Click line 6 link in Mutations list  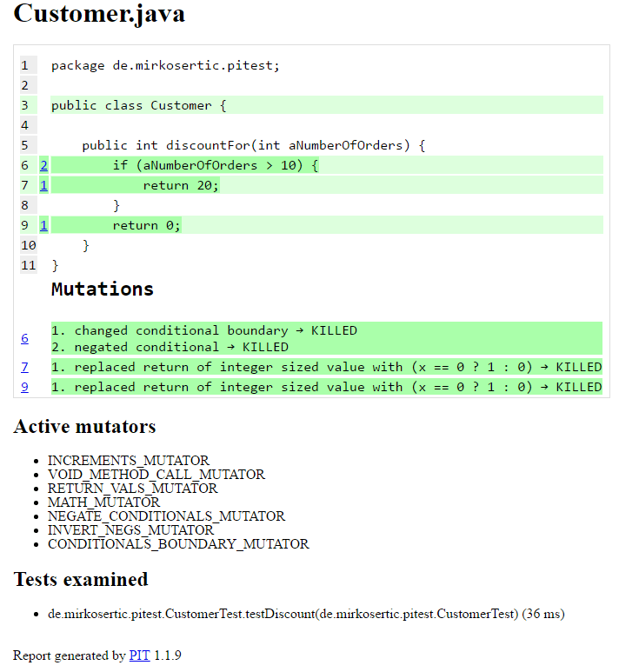[25, 338]
